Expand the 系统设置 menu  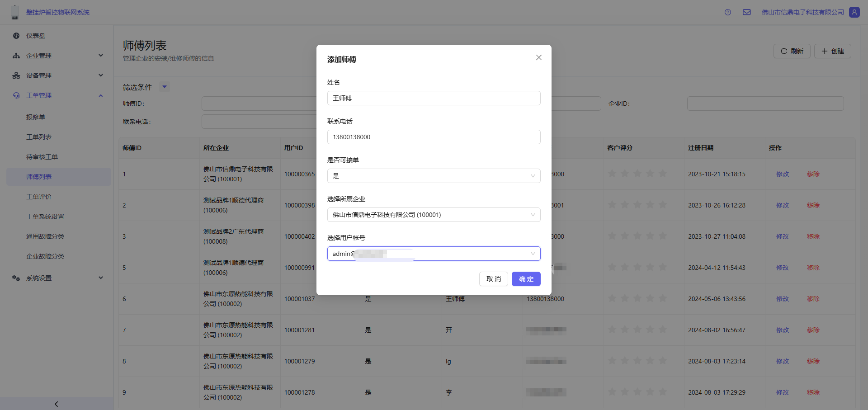coord(101,278)
